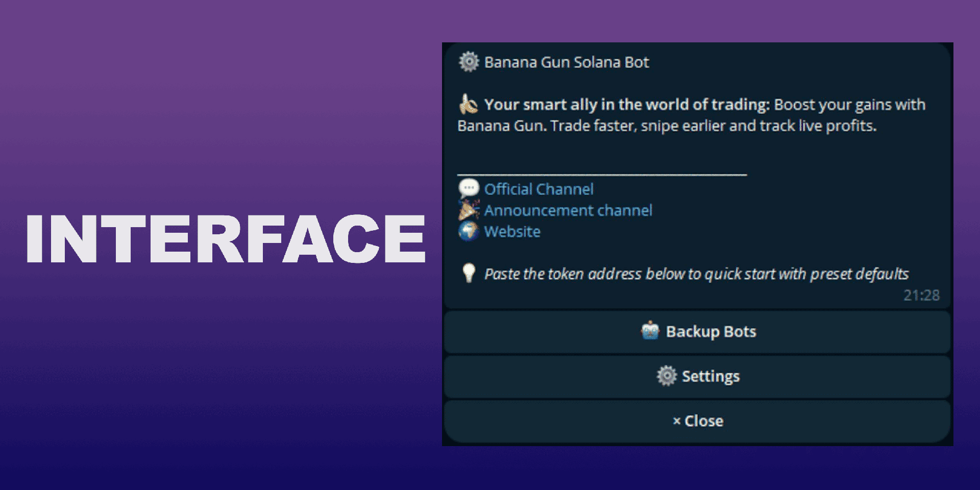Click the light bulb hint icon
Viewport: 980px width, 490px height.
[x=468, y=273]
